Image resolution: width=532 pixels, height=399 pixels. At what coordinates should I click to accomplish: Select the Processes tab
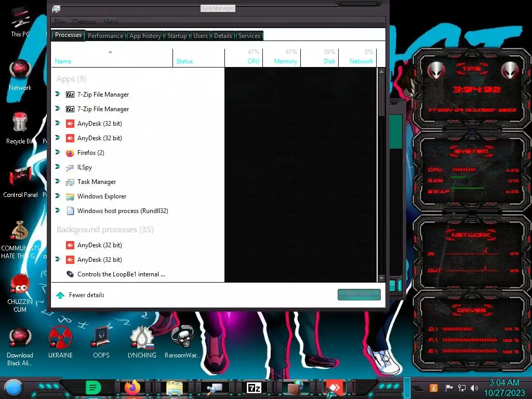click(x=68, y=35)
